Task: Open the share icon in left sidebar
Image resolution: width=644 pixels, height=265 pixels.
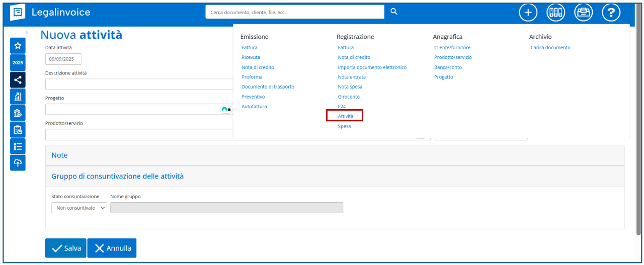Action: click(x=18, y=79)
